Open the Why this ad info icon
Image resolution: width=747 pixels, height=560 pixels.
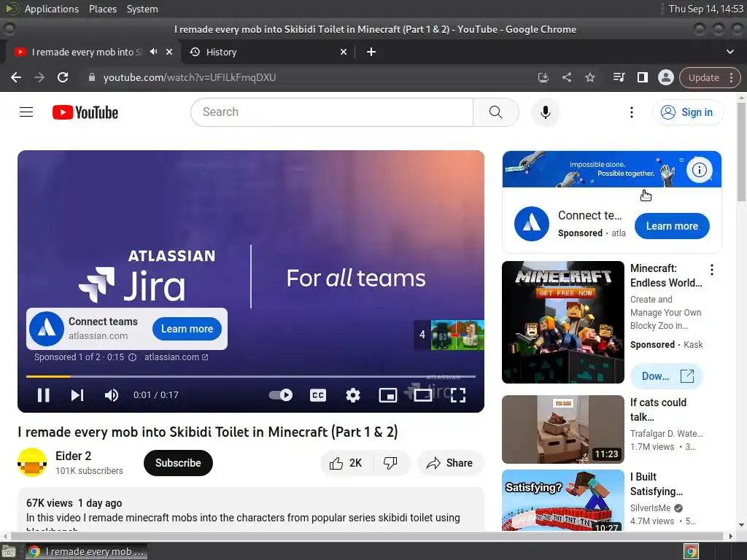pos(133,357)
